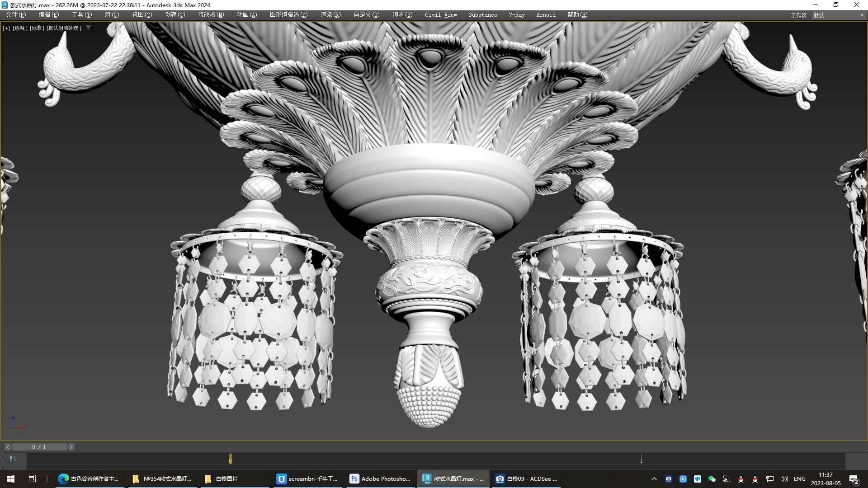The height and width of the screenshot is (488, 868).
Task: Click the 0 / 1 frame number field
Action: [39, 446]
